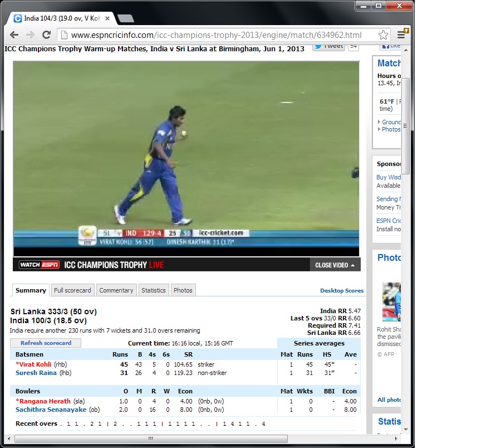Click the ESPN Cricinfo install link

point(389,221)
